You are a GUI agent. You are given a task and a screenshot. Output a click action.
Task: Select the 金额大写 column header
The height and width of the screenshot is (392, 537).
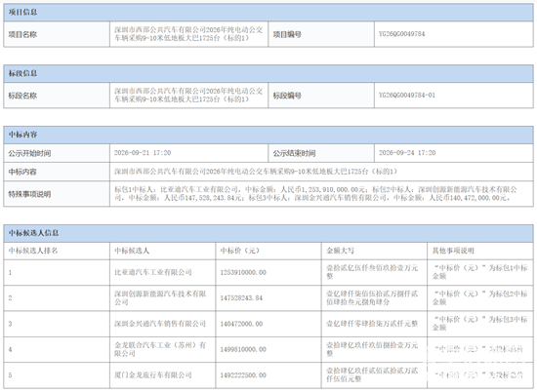point(374,251)
